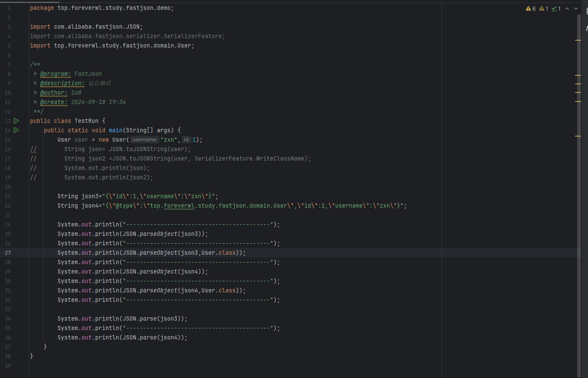Click the FastJson doc comment value
The image size is (588, 378).
pyautogui.click(x=88, y=74)
